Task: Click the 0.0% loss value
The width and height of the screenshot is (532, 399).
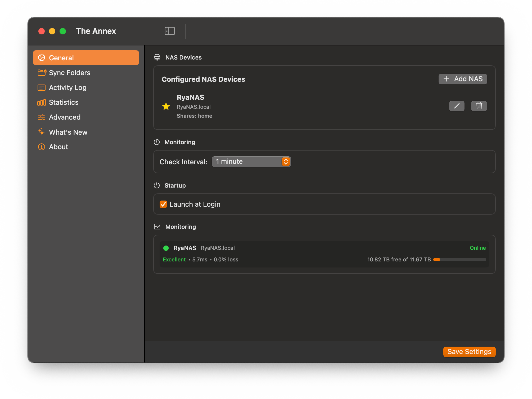Action: click(226, 260)
